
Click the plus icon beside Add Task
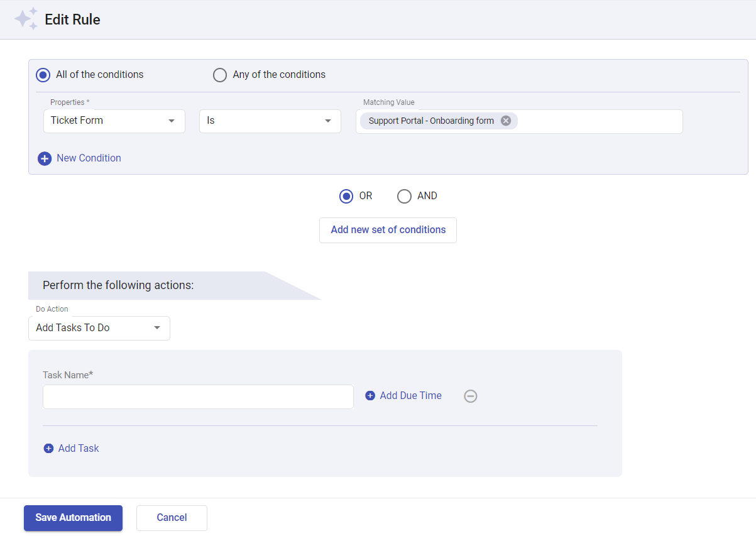pos(49,448)
